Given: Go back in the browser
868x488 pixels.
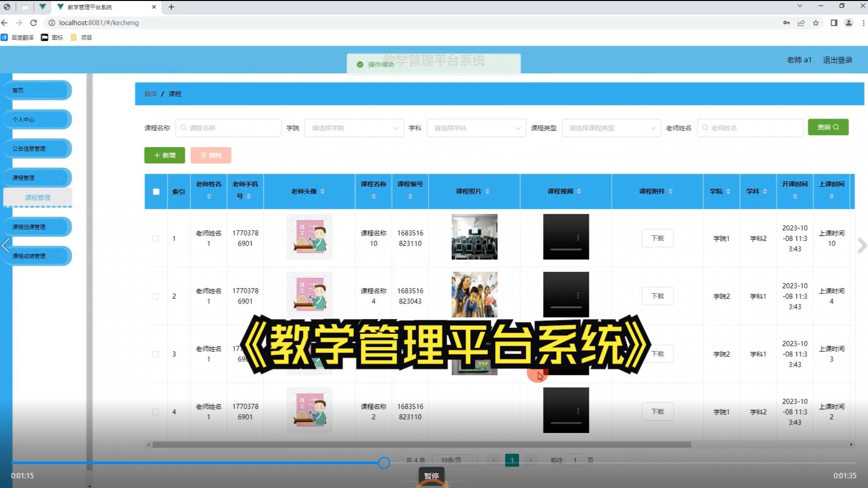Looking at the screenshot, I should pyautogui.click(x=5, y=23).
